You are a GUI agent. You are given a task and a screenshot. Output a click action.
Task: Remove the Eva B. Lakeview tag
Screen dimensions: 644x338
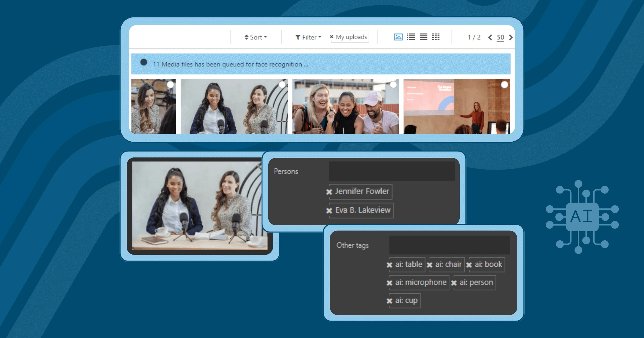pyautogui.click(x=329, y=211)
